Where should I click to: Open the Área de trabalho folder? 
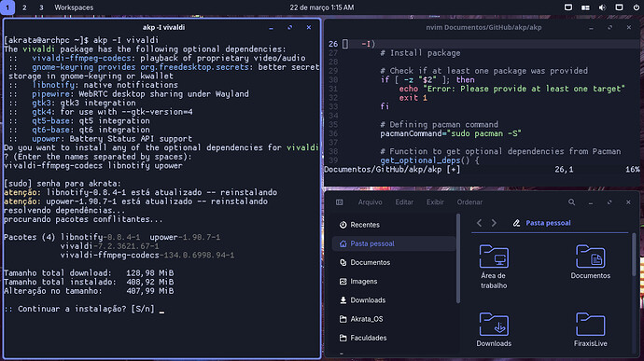(x=494, y=267)
